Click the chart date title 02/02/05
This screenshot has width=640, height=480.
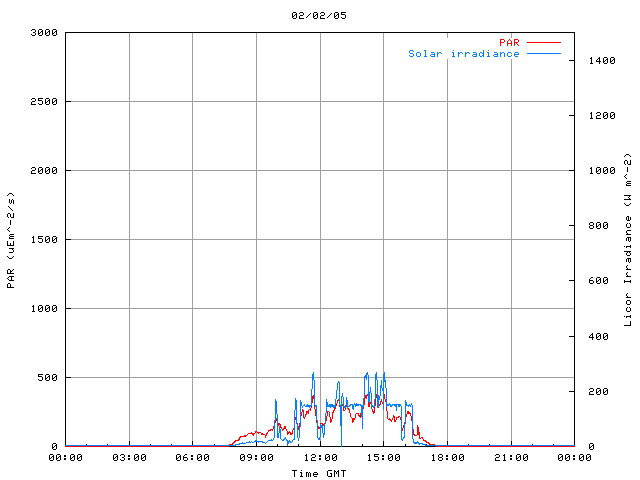319,16
